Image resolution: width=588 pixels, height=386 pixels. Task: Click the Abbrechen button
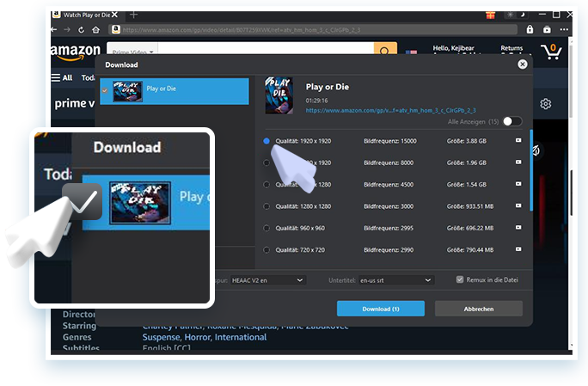click(x=479, y=309)
